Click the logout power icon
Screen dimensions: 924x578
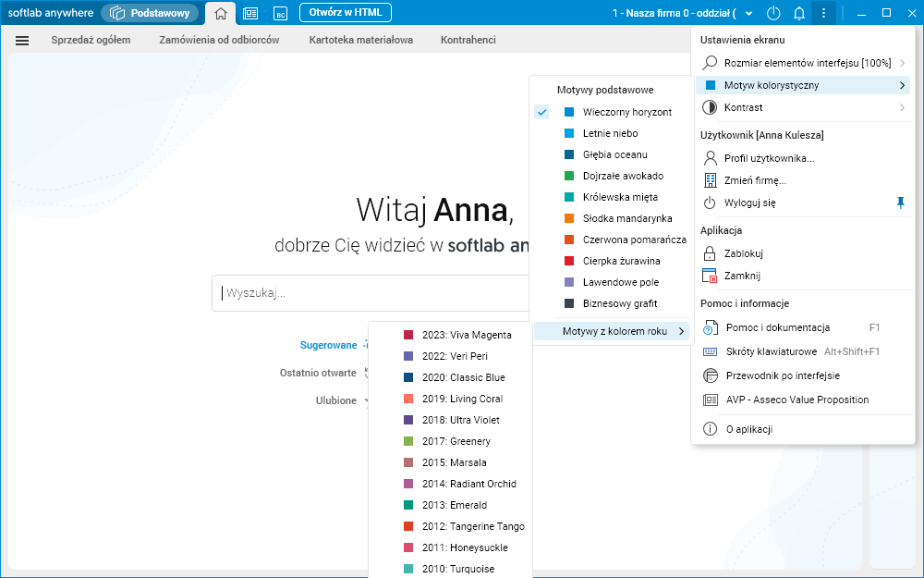point(710,203)
